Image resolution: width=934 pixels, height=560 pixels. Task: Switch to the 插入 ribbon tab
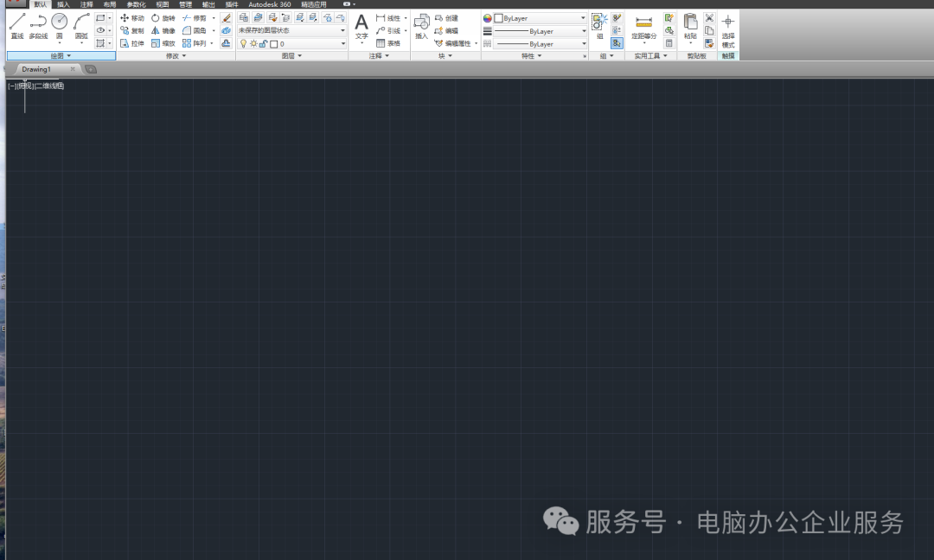(63, 4)
